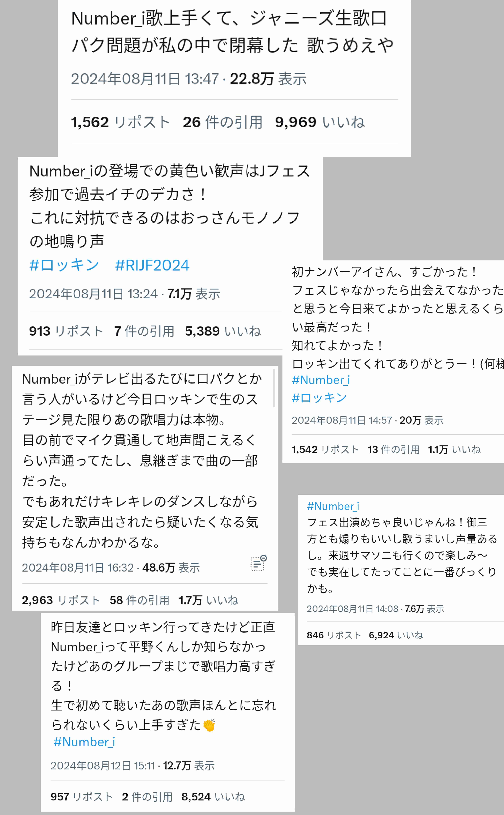
Task: Open #Number_i hashtag in 昨日友達 tweet
Action: pyautogui.click(x=84, y=742)
